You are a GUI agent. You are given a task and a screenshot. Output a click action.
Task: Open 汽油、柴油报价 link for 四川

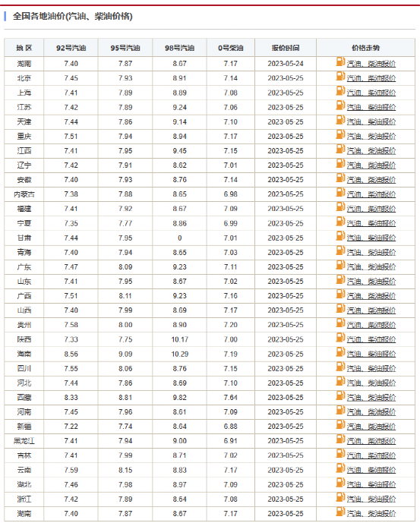pyautogui.click(x=371, y=369)
